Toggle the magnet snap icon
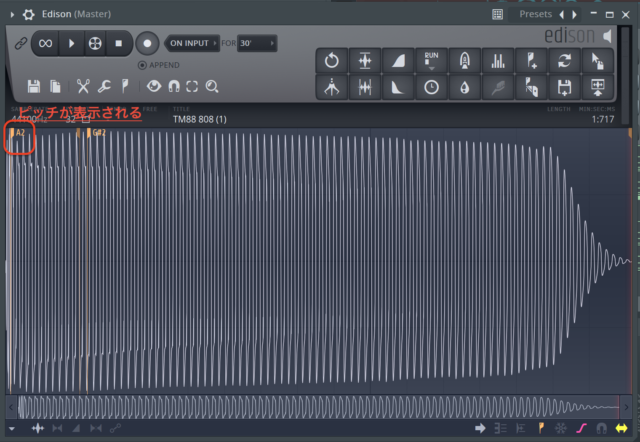The height and width of the screenshot is (442, 640). 173,87
